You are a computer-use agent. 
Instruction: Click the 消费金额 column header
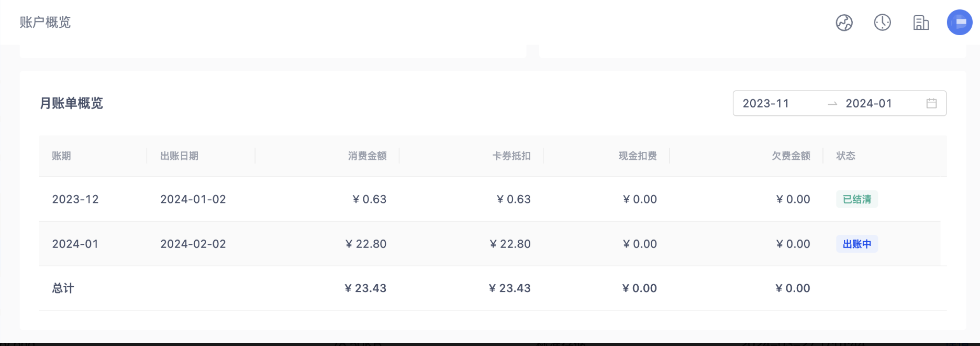point(367,156)
